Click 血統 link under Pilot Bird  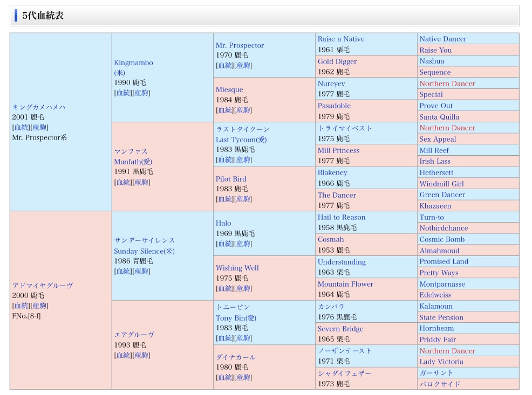224,199
